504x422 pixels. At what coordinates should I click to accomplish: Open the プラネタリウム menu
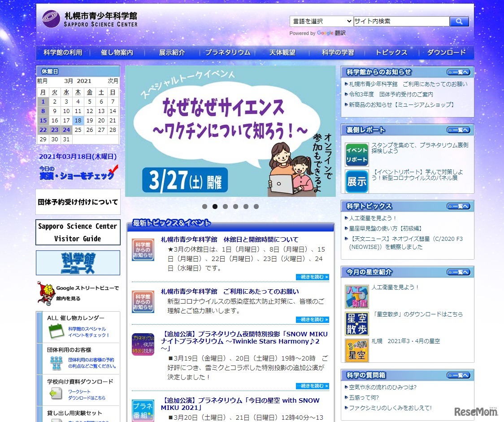228,52
